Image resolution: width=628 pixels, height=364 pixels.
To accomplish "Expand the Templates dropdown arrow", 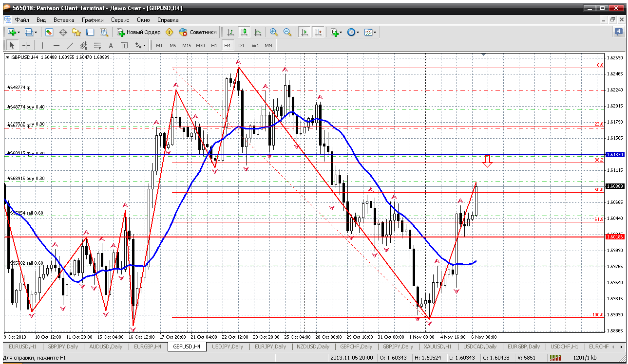I will point(375,32).
